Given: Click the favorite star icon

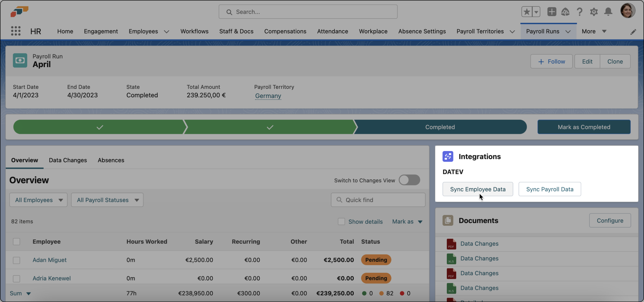Looking at the screenshot, I should point(527,11).
